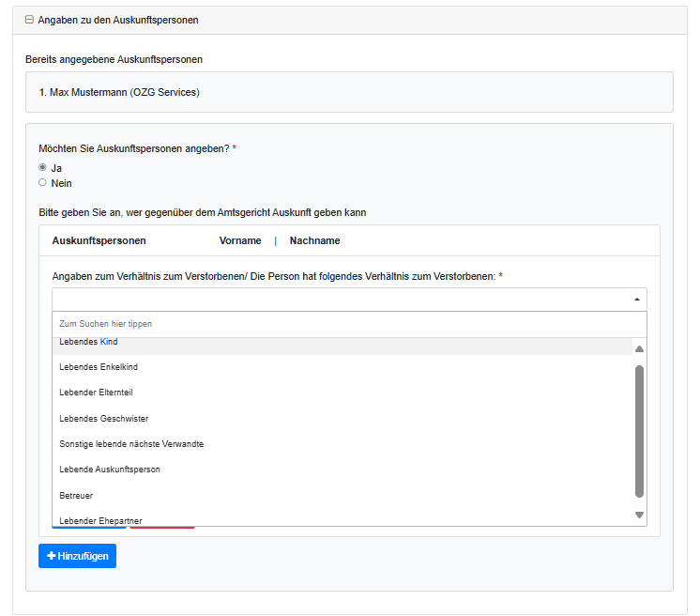The height and width of the screenshot is (616, 700).
Task: Select Lebender Ehepartner option
Action: tap(100, 519)
